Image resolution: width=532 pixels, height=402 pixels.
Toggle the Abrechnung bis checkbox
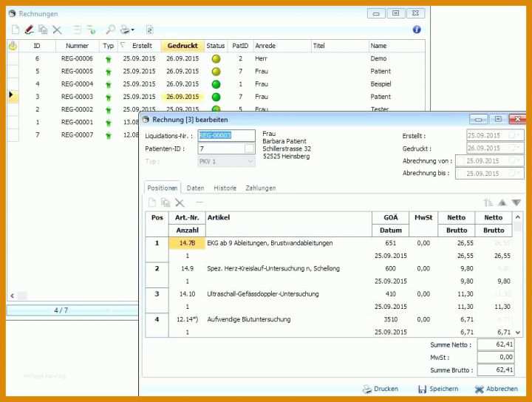[460, 174]
